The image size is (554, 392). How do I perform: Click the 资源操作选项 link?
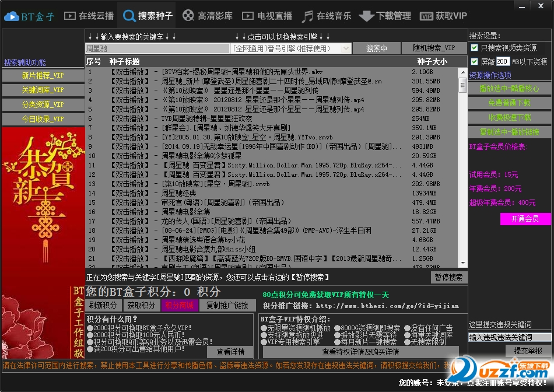(x=490, y=75)
